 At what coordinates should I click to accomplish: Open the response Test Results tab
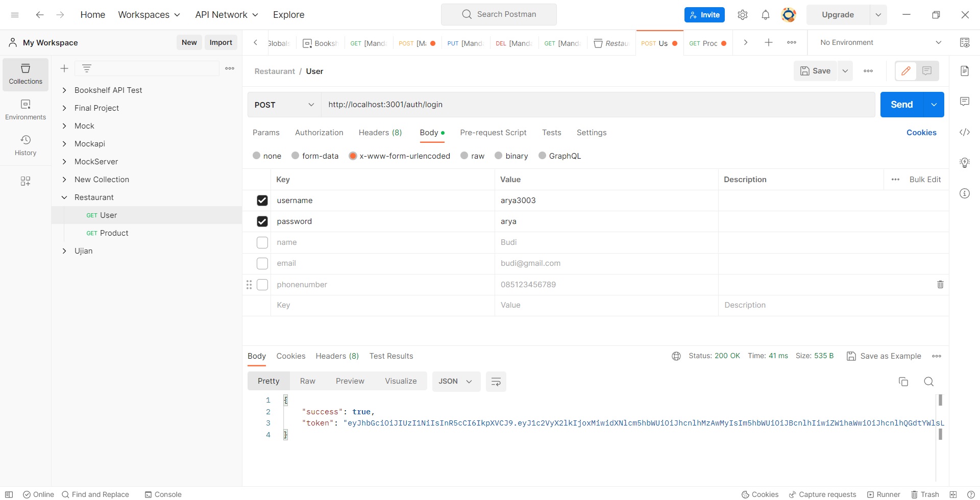(x=391, y=356)
